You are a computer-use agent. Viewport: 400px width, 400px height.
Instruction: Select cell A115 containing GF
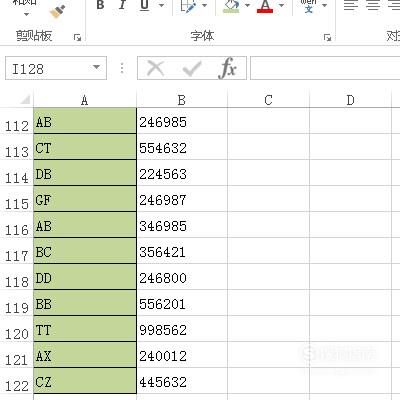(85, 199)
